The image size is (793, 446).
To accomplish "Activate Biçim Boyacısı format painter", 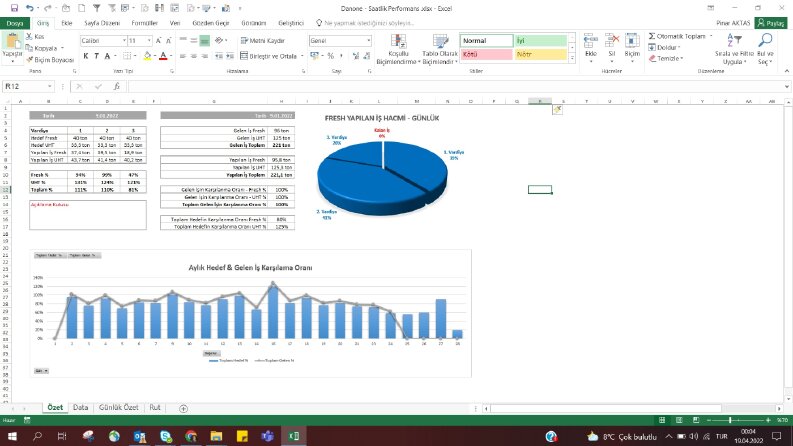I will point(50,60).
